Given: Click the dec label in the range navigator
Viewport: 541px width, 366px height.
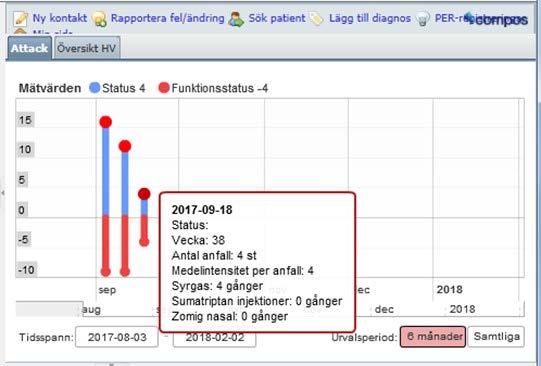Looking at the screenshot, I should pyautogui.click(x=384, y=309).
